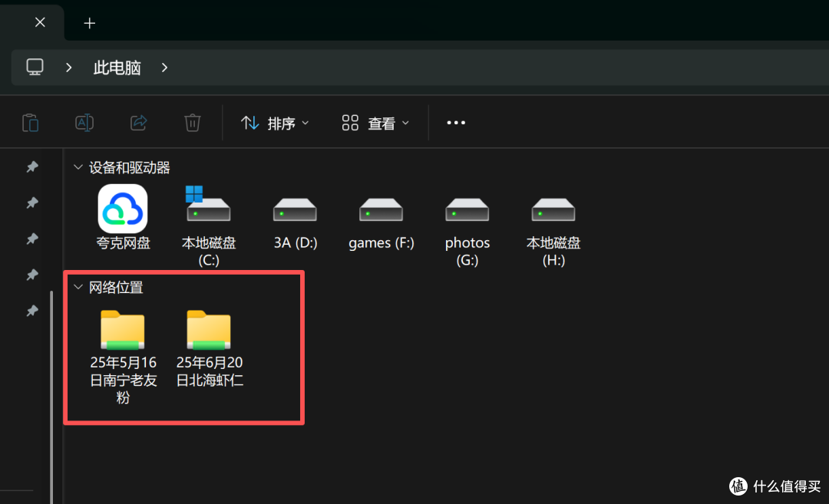
Task: Click the sidebar vertical scrollbar
Action: pyautogui.click(x=51, y=397)
